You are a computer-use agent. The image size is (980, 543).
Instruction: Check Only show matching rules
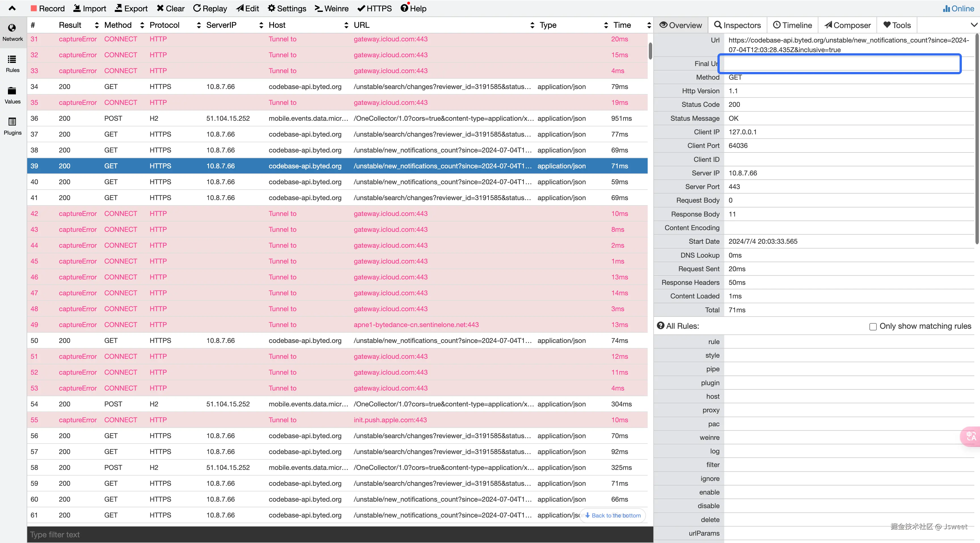(873, 326)
